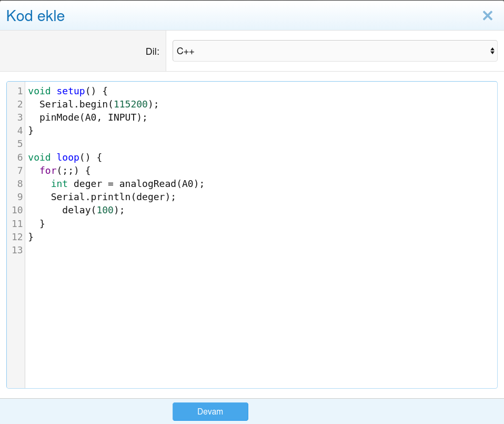504x424 pixels.
Task: Close the Kod ekle dialog
Action: point(487,16)
